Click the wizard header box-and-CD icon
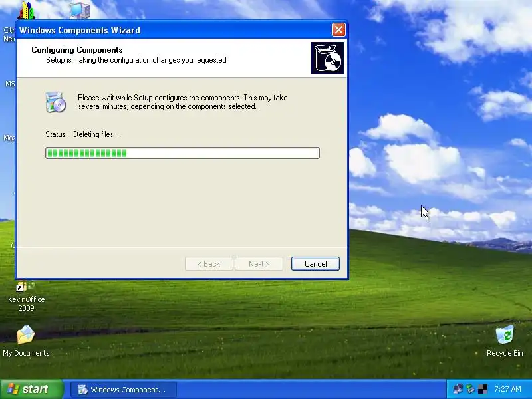 click(327, 58)
